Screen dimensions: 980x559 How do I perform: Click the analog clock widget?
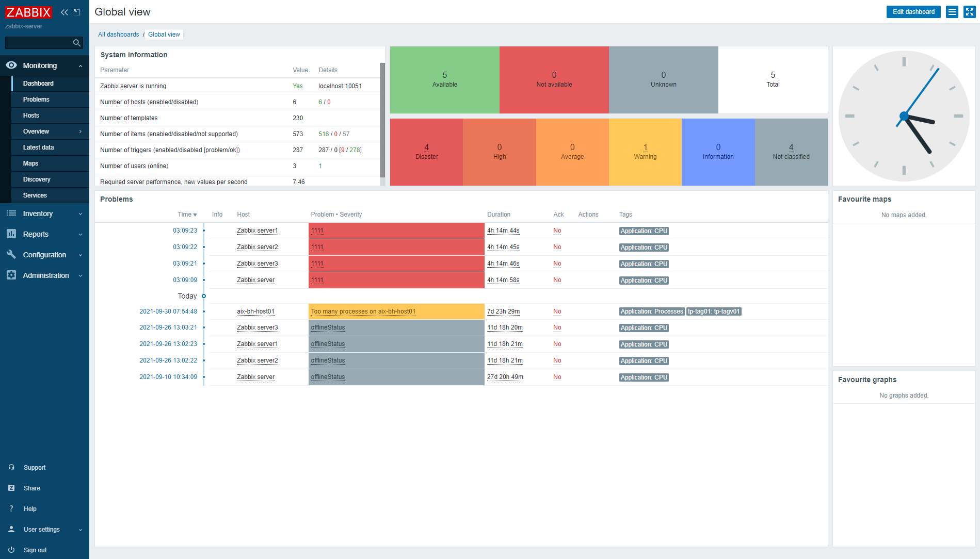[904, 116]
